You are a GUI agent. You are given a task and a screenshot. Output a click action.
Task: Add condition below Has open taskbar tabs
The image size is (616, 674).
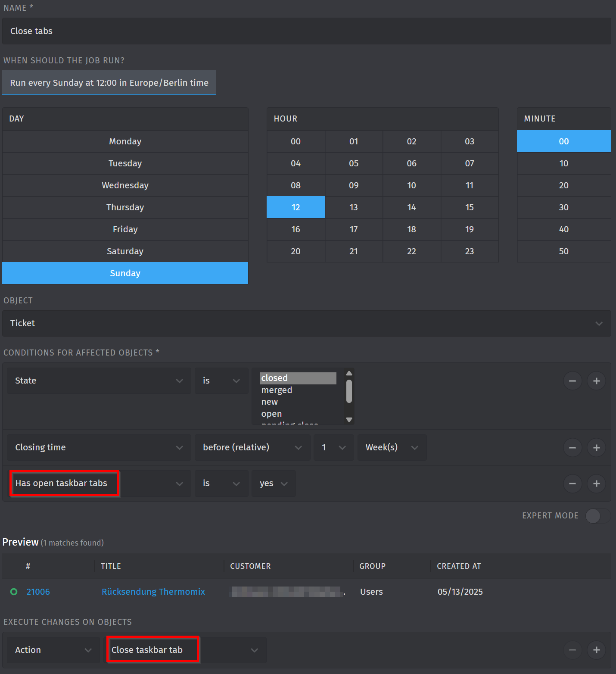click(x=596, y=484)
